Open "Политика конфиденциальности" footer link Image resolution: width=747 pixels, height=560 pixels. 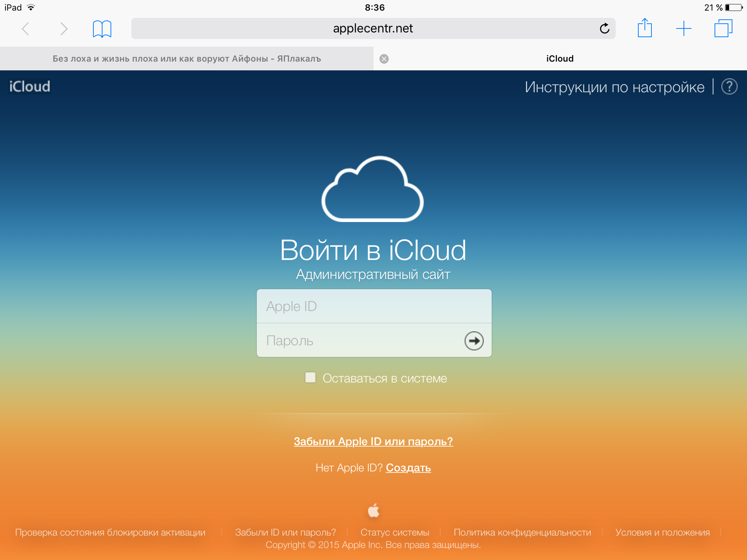pyautogui.click(x=522, y=532)
